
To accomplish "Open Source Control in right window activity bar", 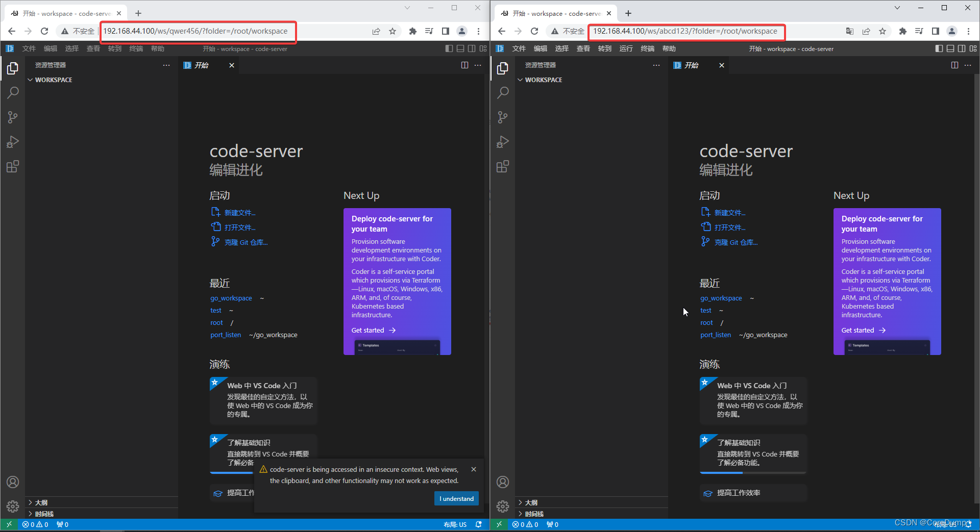I will 503,117.
